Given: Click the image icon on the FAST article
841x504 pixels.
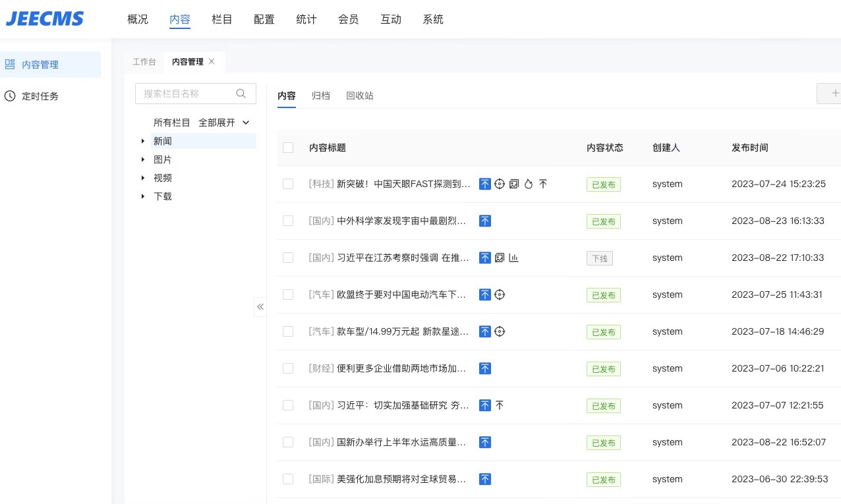Looking at the screenshot, I should [x=514, y=184].
